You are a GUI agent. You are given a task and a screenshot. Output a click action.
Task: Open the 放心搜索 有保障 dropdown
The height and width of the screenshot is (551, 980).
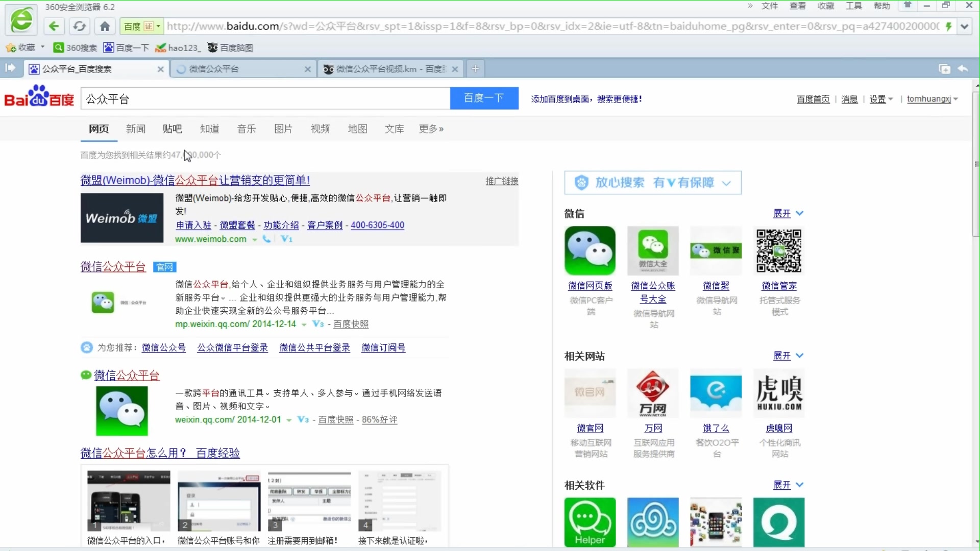(x=727, y=183)
